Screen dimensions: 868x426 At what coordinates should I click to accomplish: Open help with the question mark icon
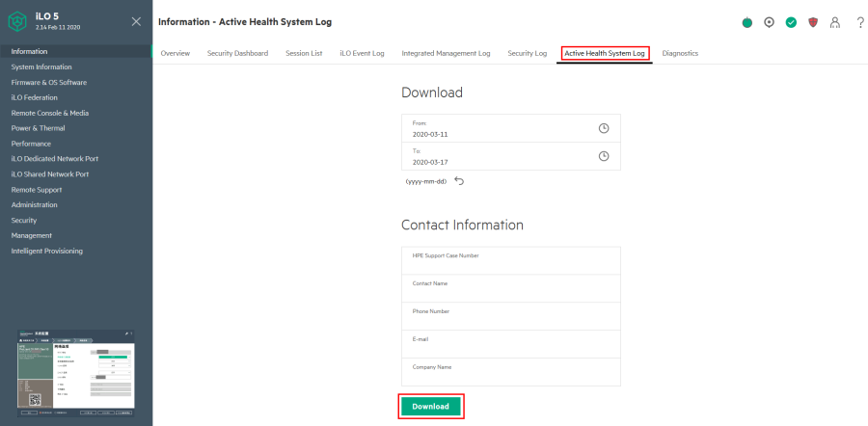[859, 23]
